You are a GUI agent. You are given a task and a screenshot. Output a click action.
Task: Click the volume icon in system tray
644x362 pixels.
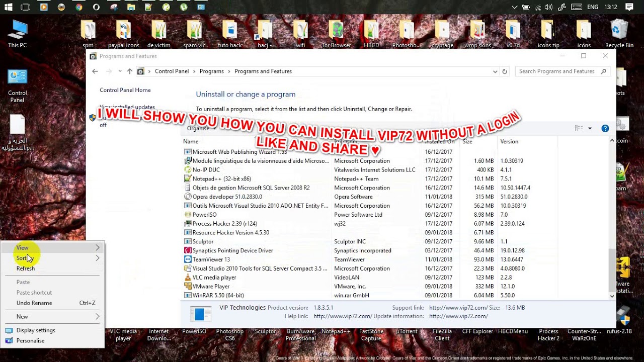[x=548, y=7]
